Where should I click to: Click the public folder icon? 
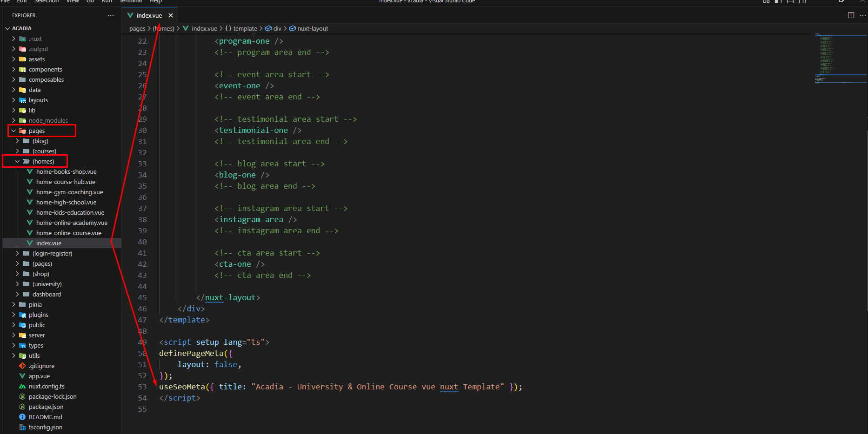pos(22,325)
